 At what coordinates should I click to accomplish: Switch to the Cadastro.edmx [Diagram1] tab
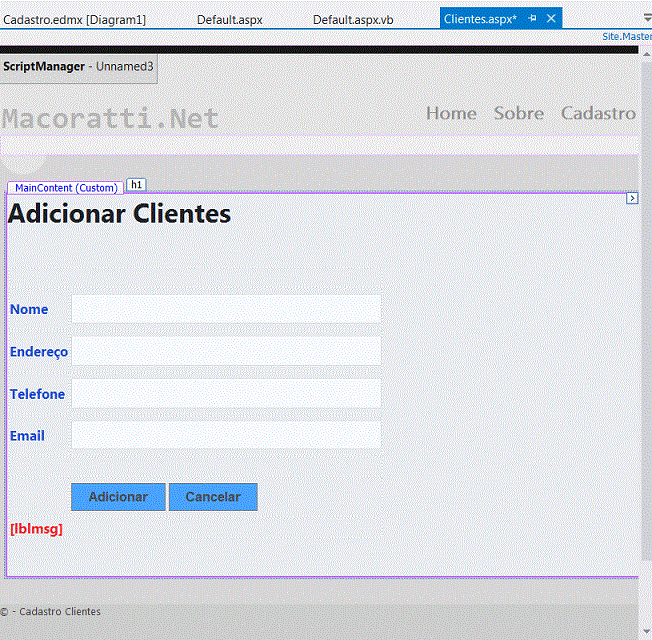(75, 19)
